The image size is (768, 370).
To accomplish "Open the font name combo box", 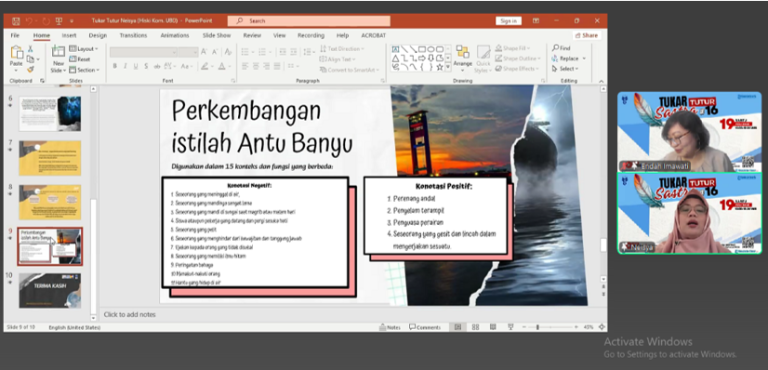I will [x=144, y=52].
